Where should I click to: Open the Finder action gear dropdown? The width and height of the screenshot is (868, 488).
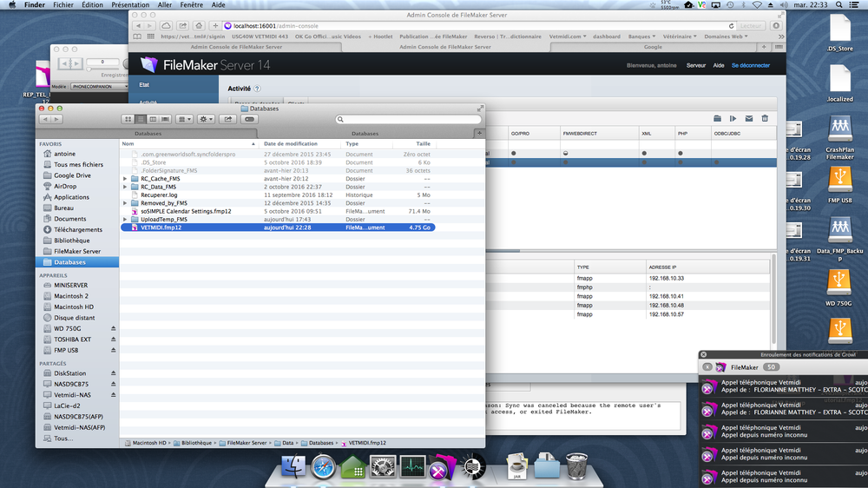click(207, 119)
